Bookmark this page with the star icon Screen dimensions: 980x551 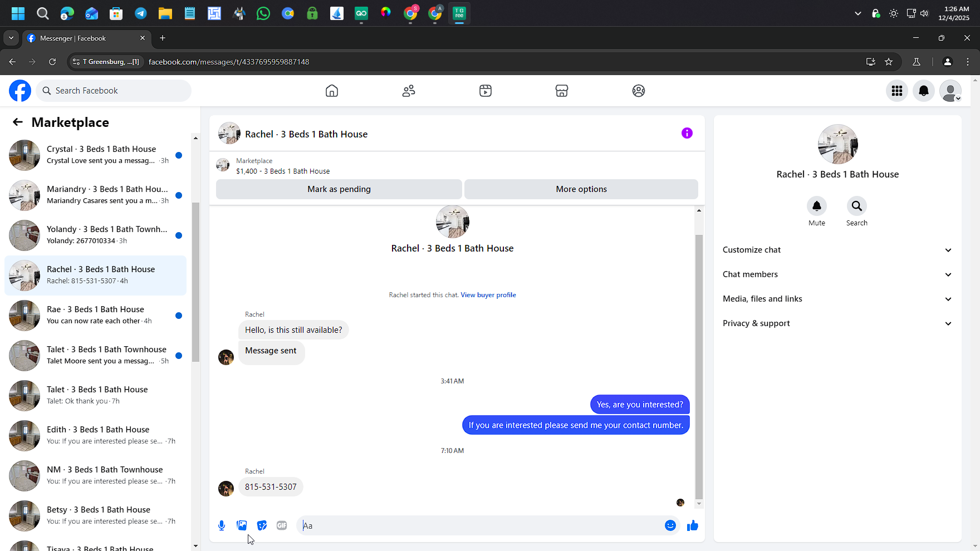tap(889, 62)
